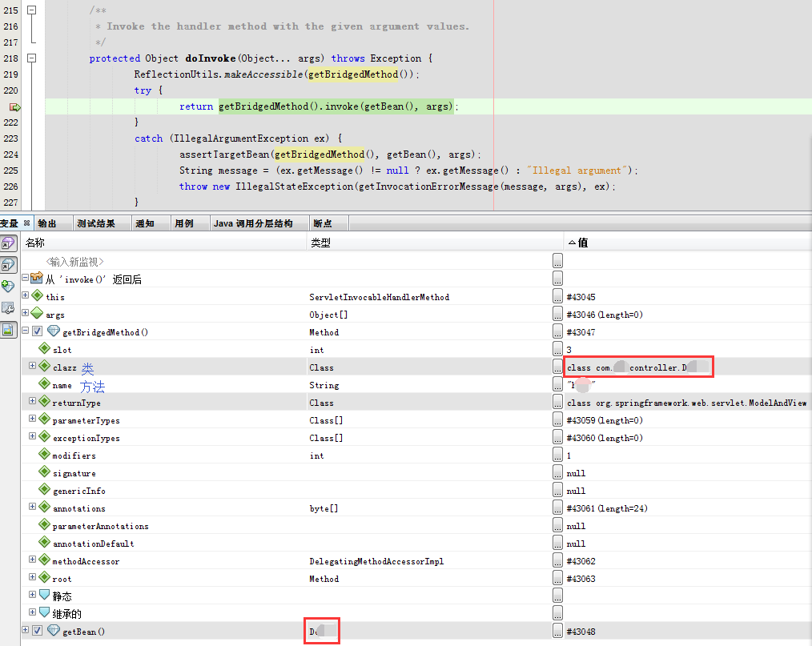
Task: Click the fourth sidebar icon with list symbol
Action: coord(8,308)
